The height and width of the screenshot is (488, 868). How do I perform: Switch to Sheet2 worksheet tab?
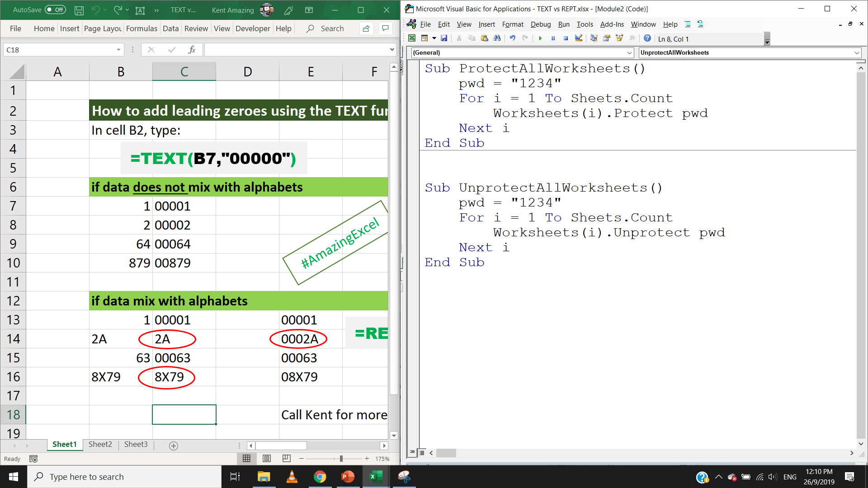(100, 444)
